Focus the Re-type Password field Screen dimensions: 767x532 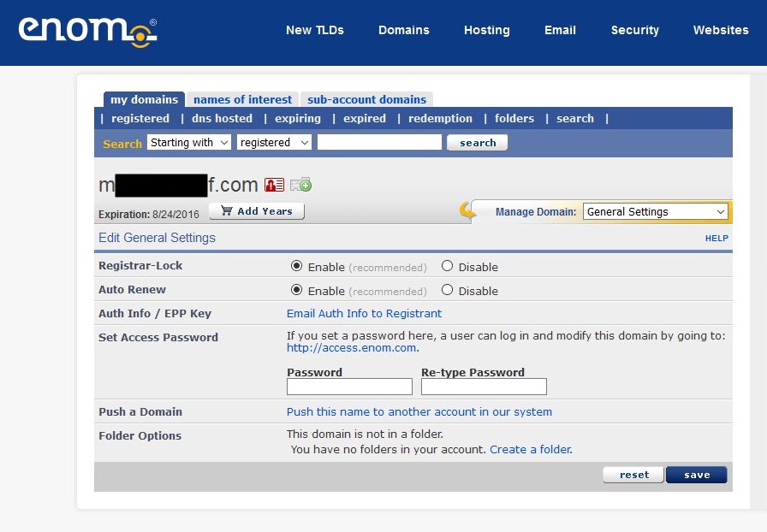pos(484,387)
